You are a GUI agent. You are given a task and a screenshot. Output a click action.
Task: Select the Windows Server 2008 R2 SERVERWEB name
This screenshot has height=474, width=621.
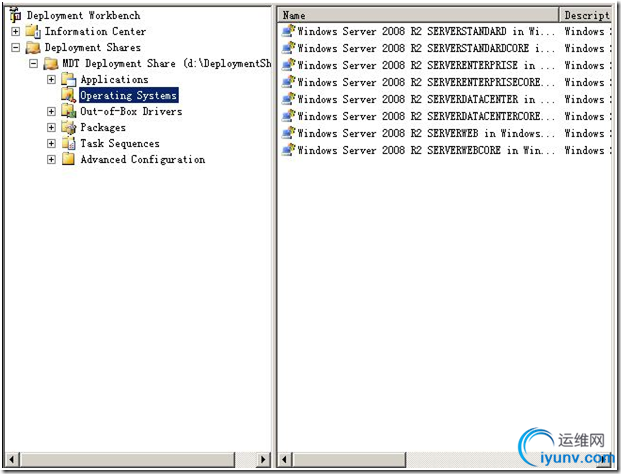[426, 133]
